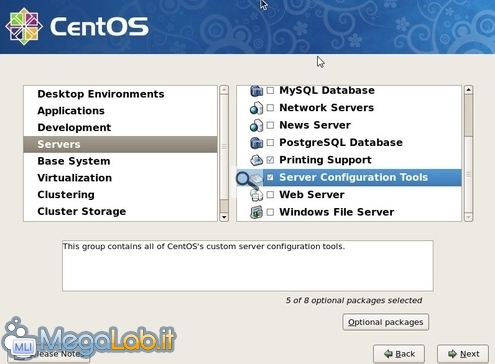The height and width of the screenshot is (364, 495).
Task: Click the package list scroll-down arrow
Action: (x=468, y=217)
